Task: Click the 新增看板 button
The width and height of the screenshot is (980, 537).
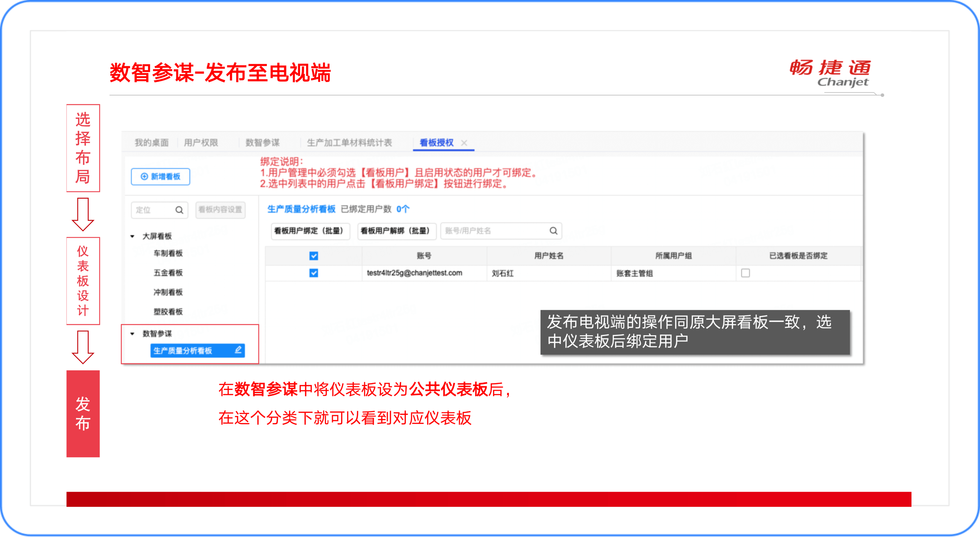Action: pos(161,176)
